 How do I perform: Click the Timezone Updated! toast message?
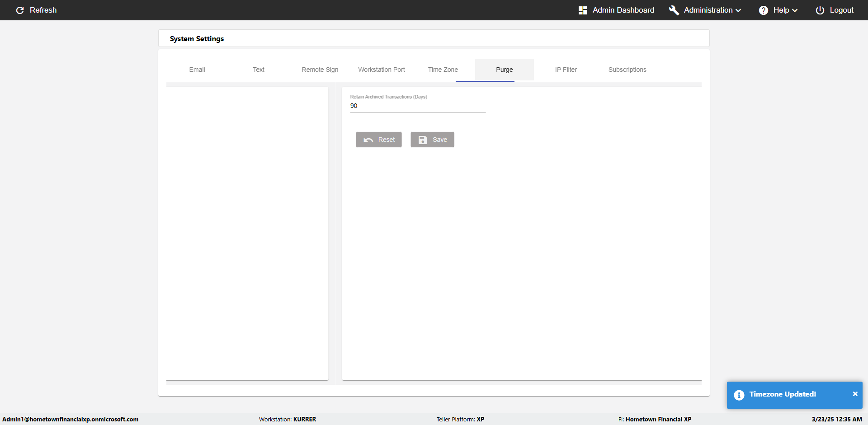(783, 394)
